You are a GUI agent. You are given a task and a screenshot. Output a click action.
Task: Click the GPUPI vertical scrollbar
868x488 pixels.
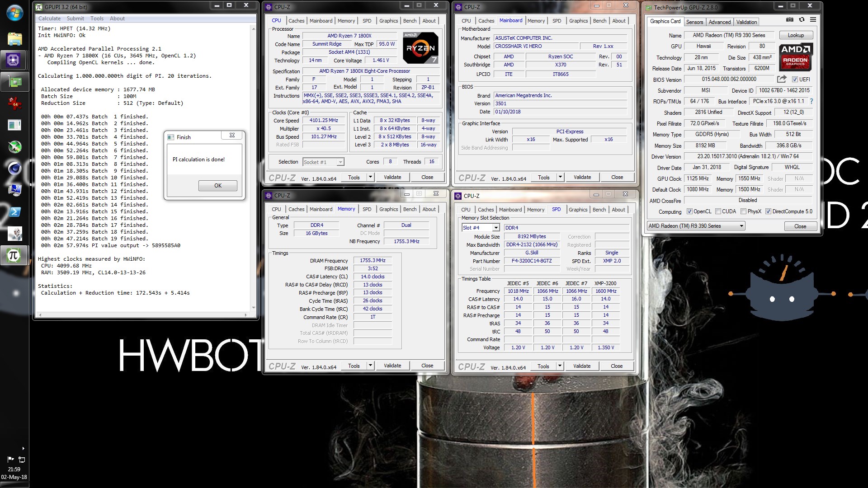(253, 167)
